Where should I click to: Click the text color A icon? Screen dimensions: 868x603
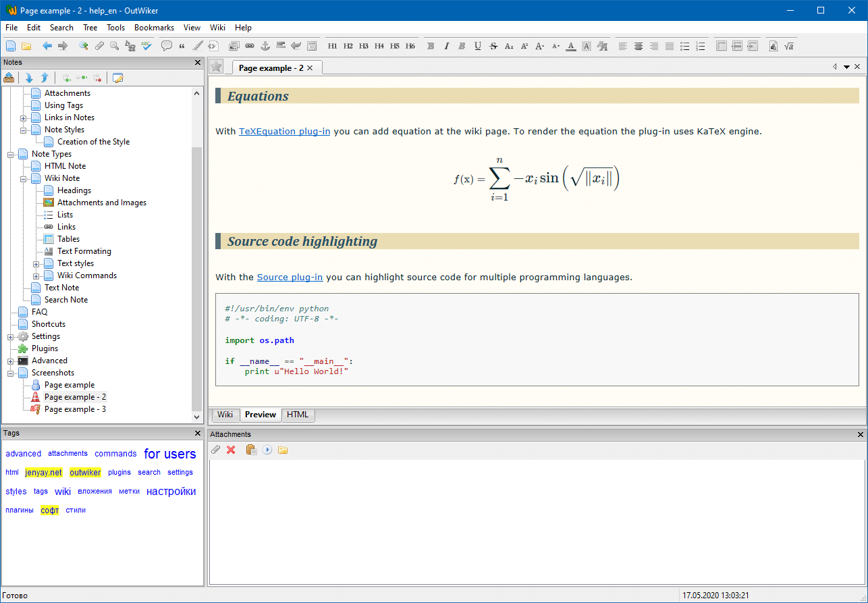tap(571, 46)
